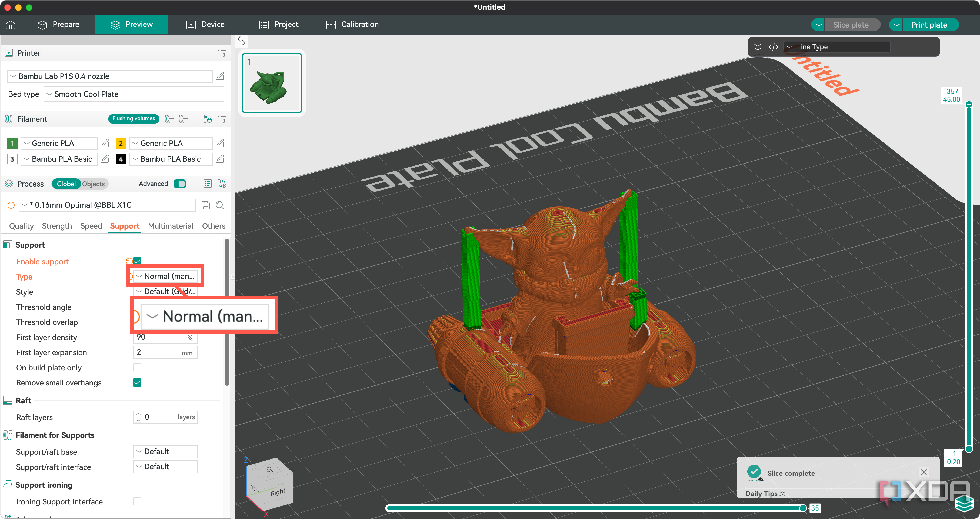Switch to the Prepare tab

(59, 25)
